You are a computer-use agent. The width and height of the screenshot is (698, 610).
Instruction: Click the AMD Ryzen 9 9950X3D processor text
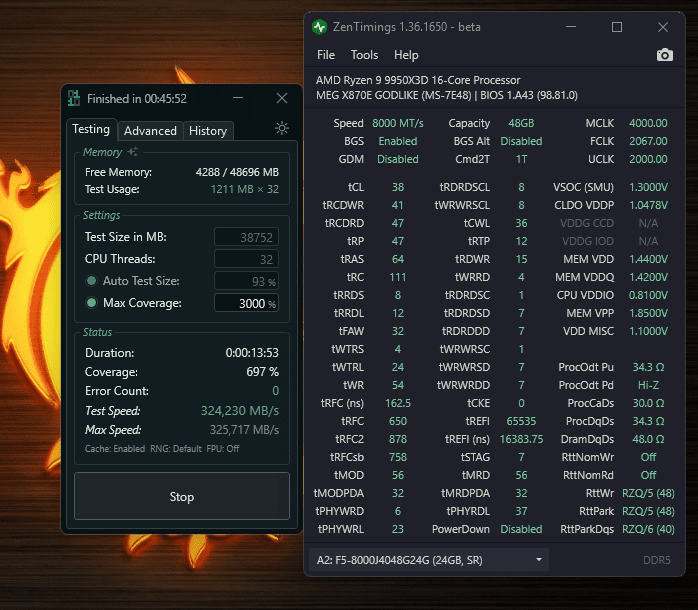[x=418, y=80]
